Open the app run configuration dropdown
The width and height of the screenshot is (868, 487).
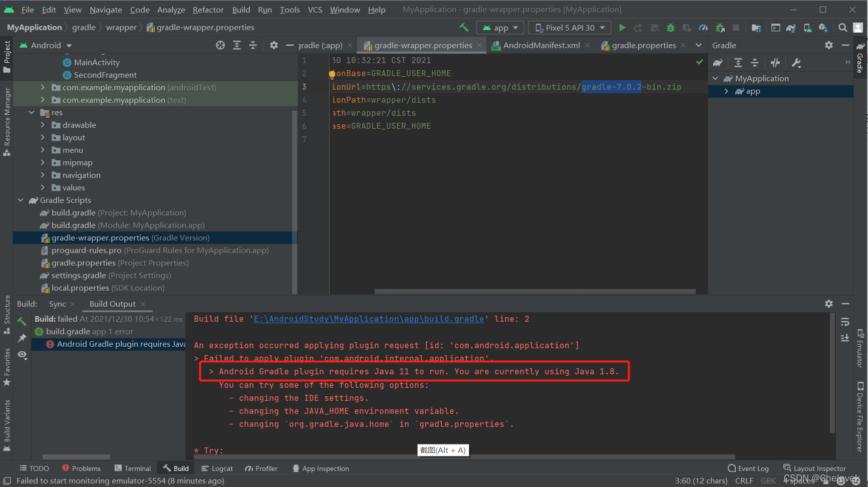point(500,28)
